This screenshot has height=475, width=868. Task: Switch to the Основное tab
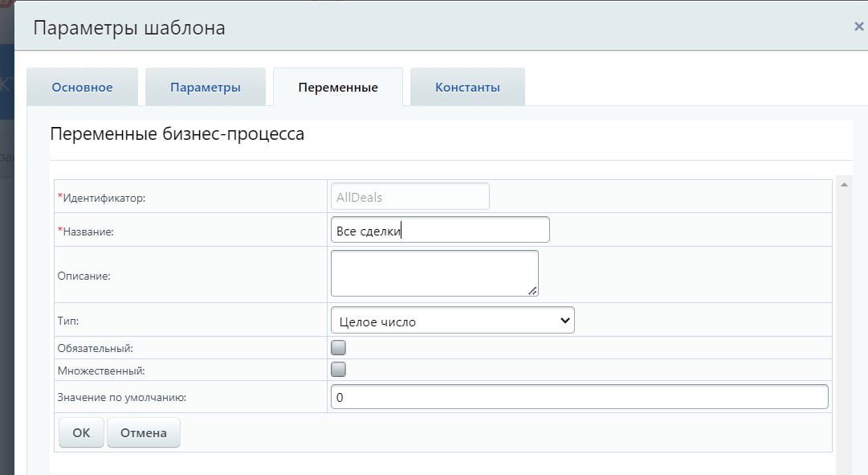point(82,88)
